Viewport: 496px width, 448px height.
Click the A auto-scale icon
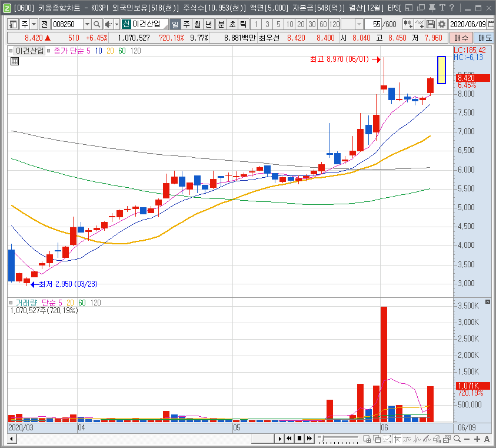[487, 439]
